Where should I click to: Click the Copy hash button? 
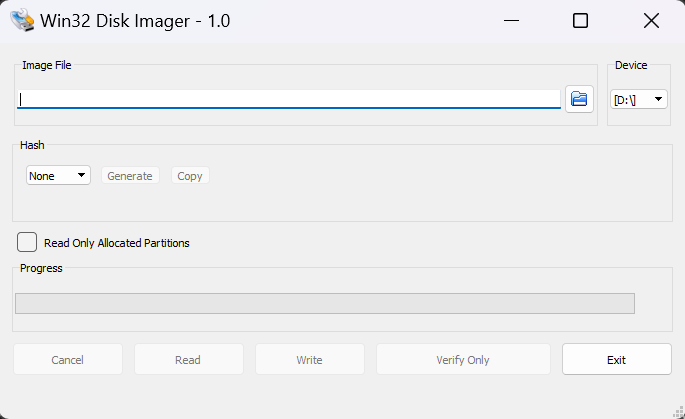click(190, 176)
